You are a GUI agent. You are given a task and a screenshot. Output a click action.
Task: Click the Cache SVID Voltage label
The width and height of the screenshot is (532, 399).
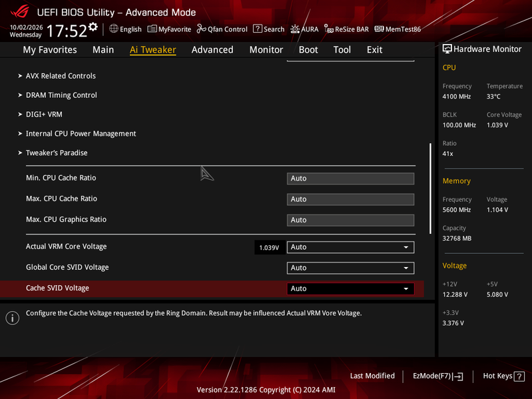click(57, 288)
